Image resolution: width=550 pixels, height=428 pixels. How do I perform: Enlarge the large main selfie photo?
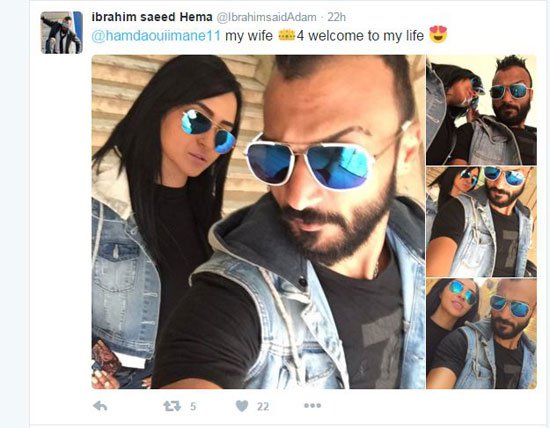[259, 222]
